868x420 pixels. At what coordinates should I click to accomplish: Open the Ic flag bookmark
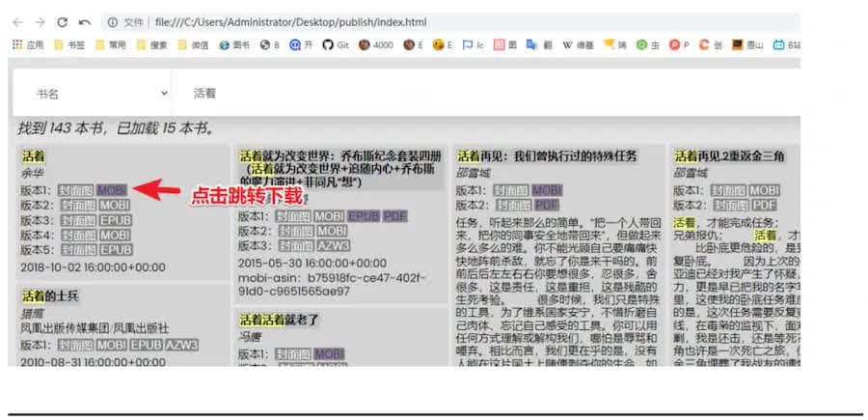pyautogui.click(x=473, y=44)
